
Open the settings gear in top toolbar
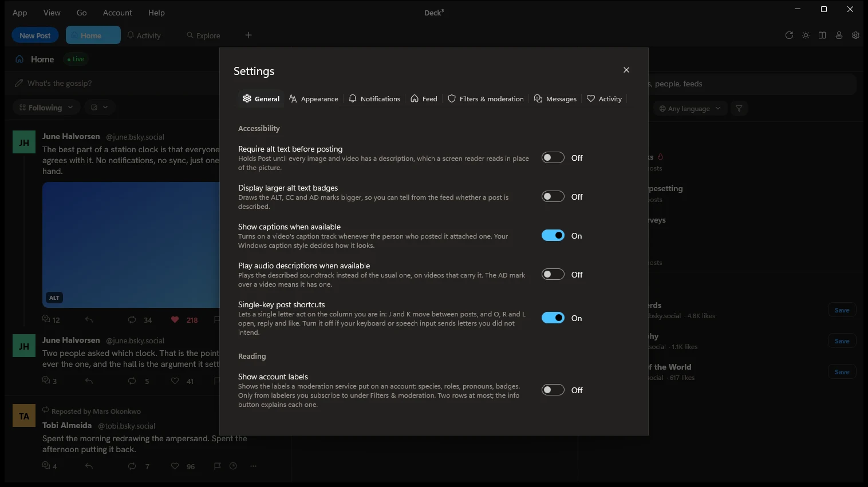coord(855,35)
